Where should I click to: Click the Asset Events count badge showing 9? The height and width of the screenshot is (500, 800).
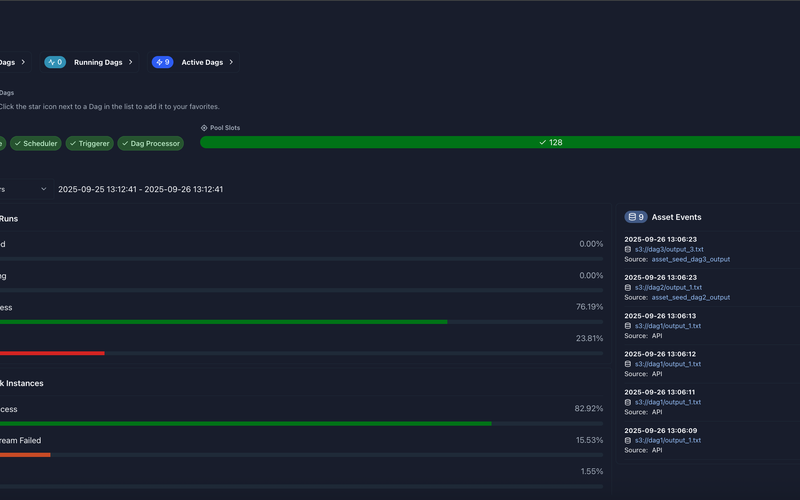636,217
